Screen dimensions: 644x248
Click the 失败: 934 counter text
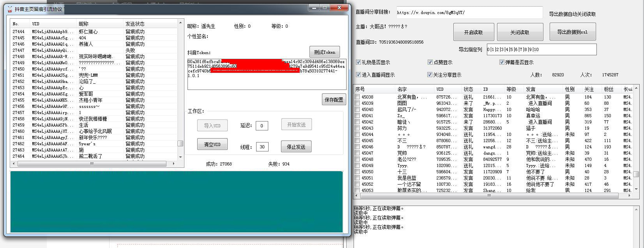pos(279,164)
